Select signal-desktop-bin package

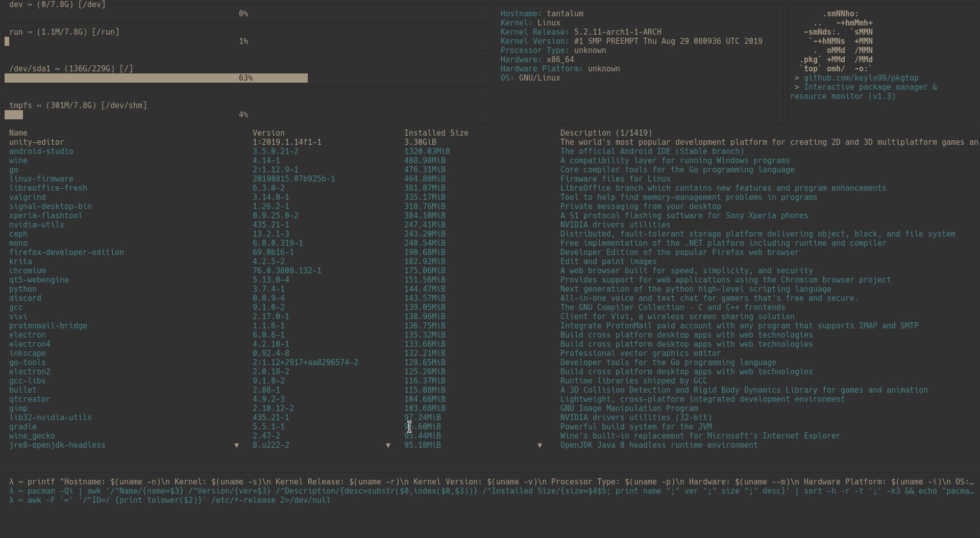51,207
